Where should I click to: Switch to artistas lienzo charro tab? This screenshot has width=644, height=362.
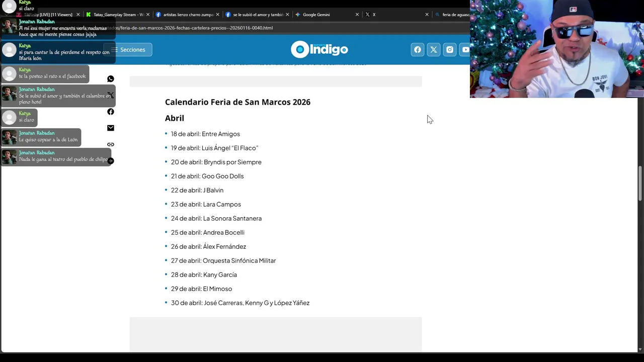(188, 15)
